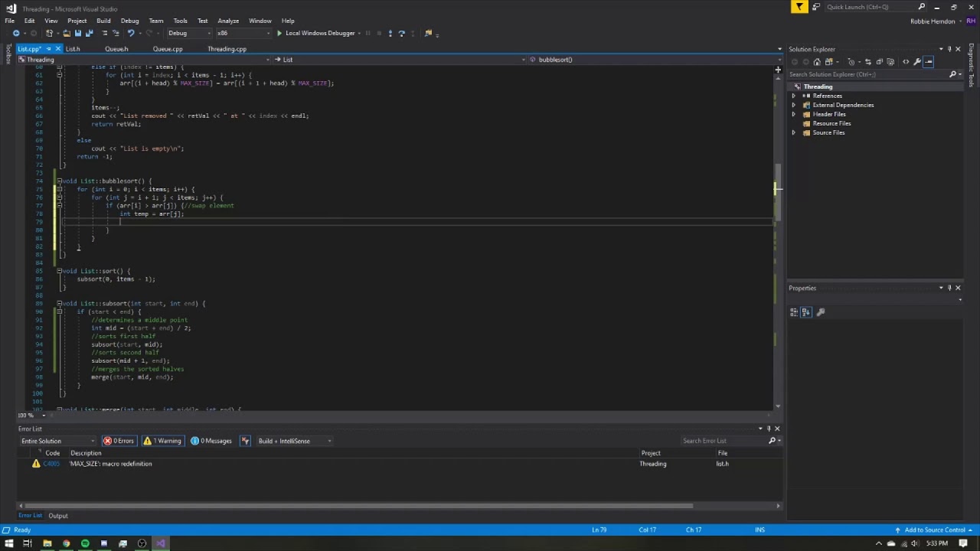Image resolution: width=980 pixels, height=551 pixels.
Task: Open the Entire Solution scope dropdown
Action: [x=58, y=441]
